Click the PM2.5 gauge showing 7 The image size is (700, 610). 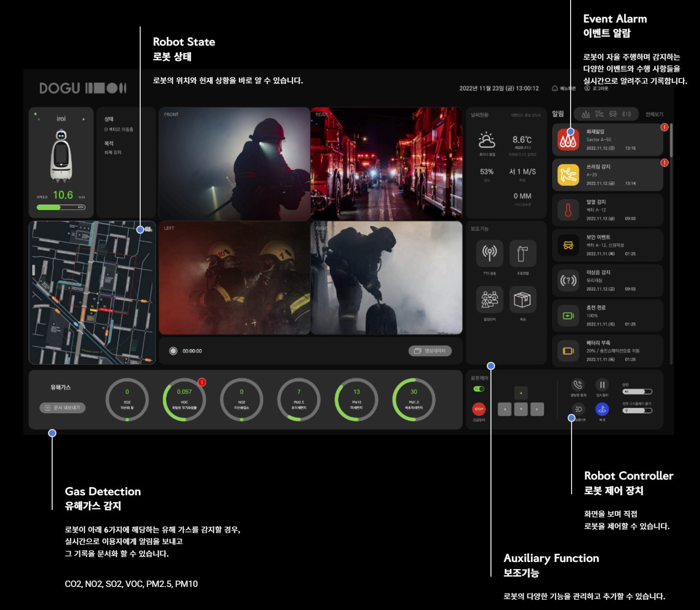tap(299, 400)
